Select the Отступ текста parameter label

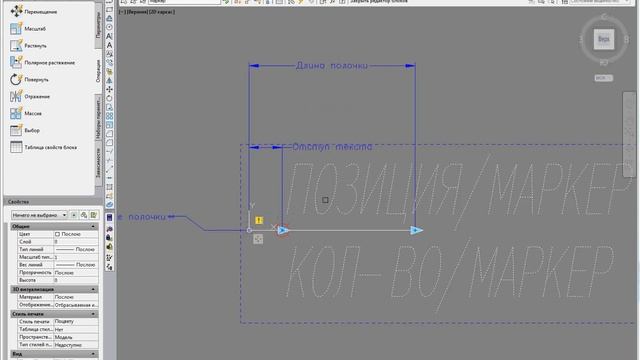click(332, 147)
